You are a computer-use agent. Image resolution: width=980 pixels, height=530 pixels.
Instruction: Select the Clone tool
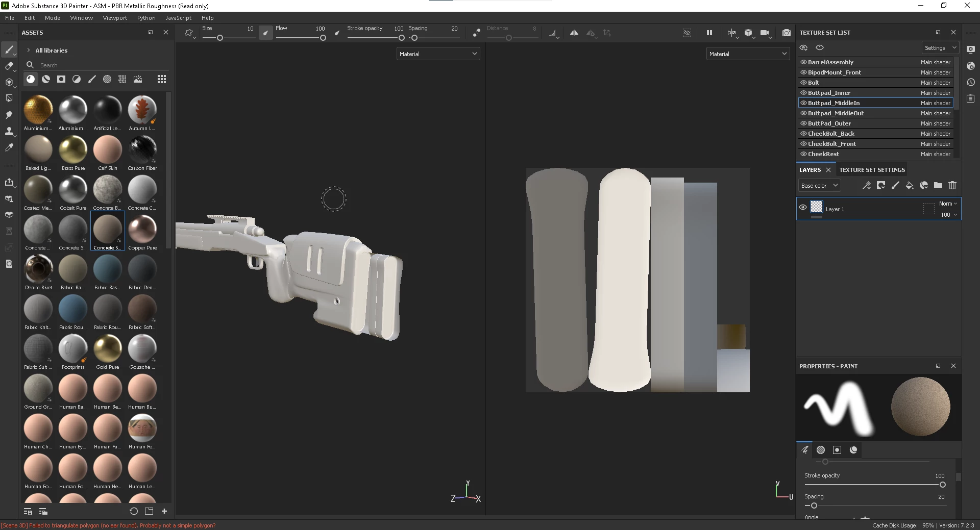(x=9, y=131)
